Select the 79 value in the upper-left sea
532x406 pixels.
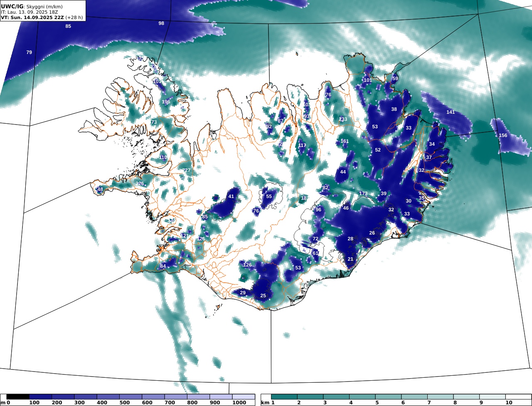(29, 52)
